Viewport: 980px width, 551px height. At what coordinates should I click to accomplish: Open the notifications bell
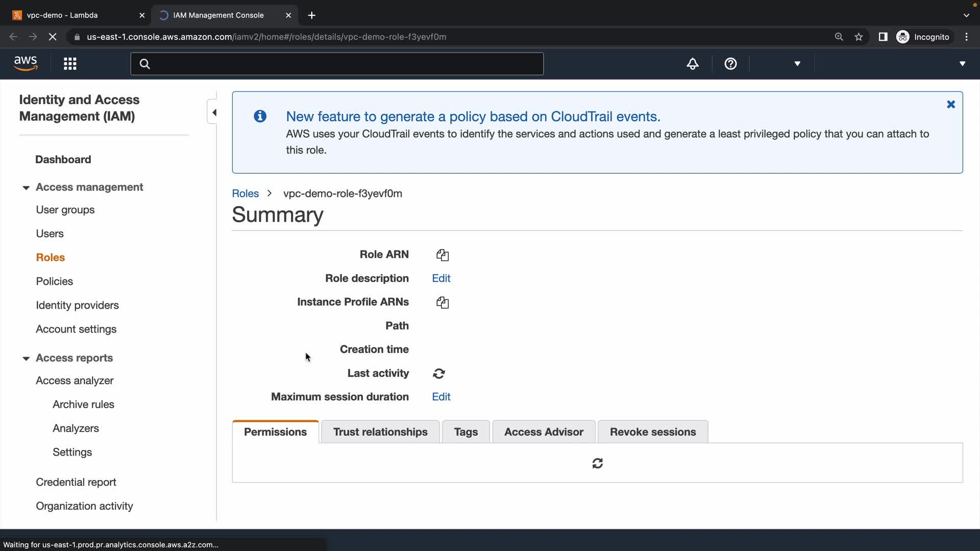(x=692, y=64)
